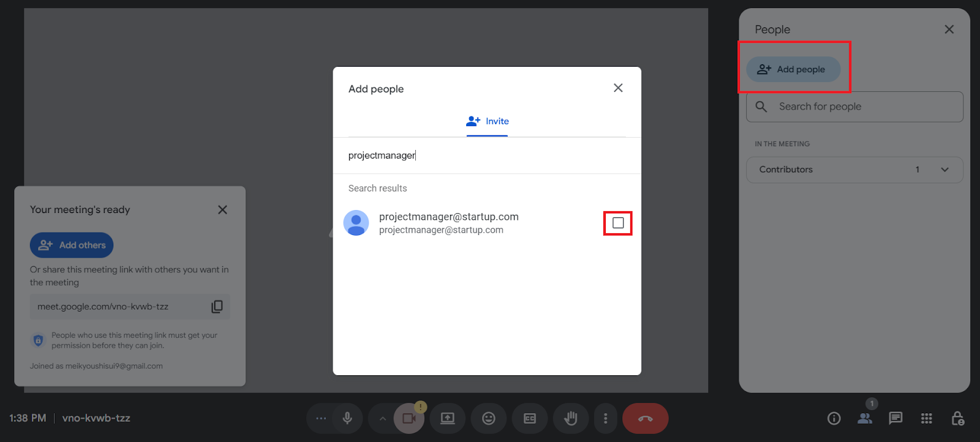Select the Invite tab

tap(488, 122)
